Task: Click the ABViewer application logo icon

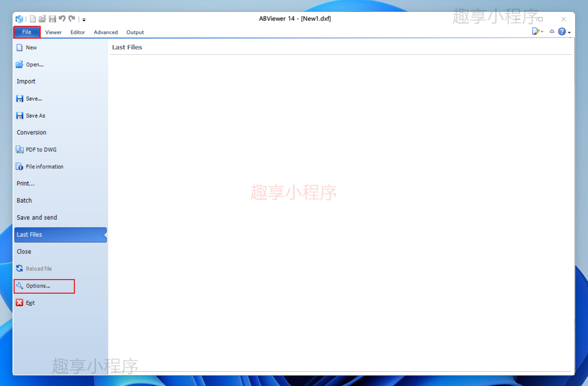Action: coord(20,19)
